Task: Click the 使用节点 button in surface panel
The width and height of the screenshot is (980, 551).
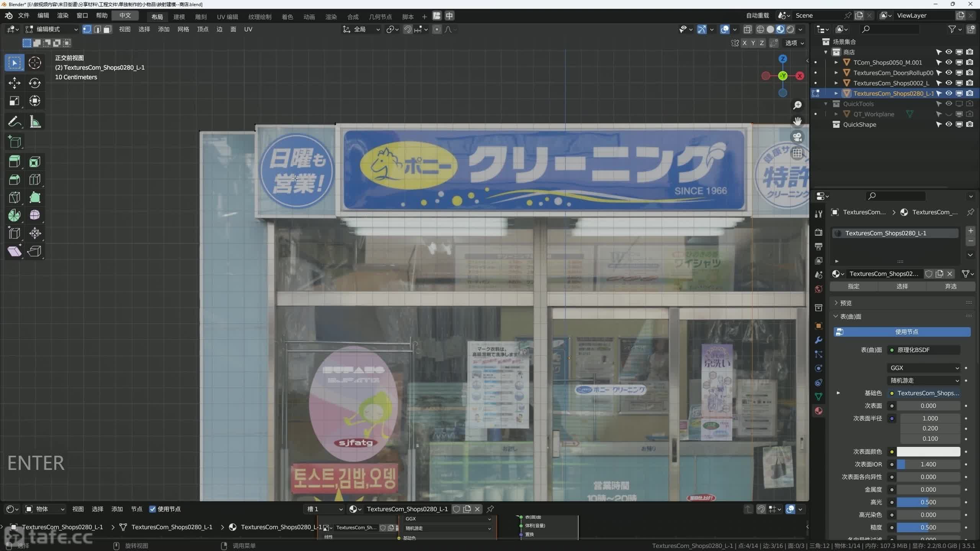Action: pyautogui.click(x=902, y=332)
